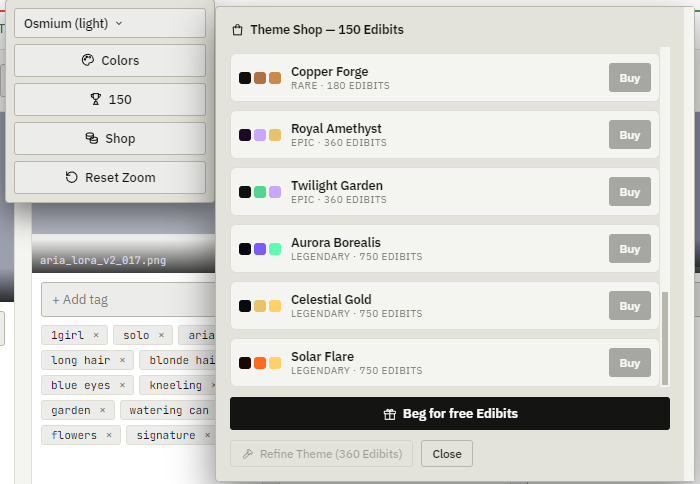
Task: Click the Aurora Borealis theme name
Action: [336, 242]
